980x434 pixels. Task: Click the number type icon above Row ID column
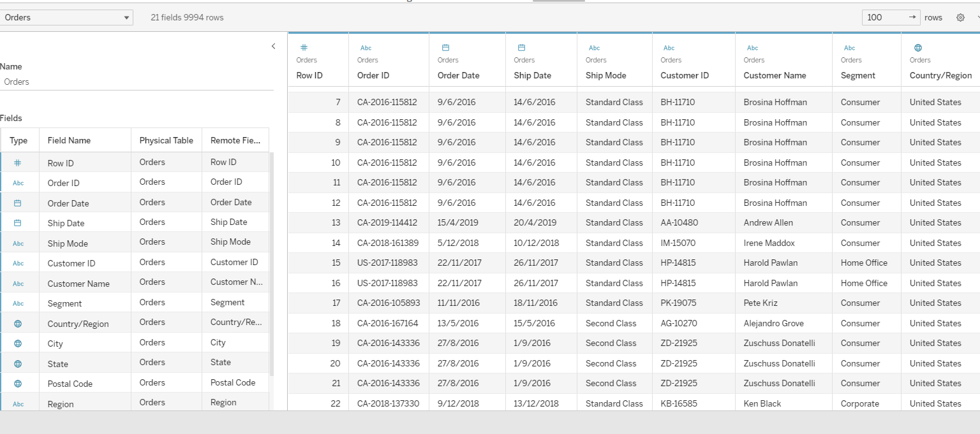pyautogui.click(x=304, y=48)
